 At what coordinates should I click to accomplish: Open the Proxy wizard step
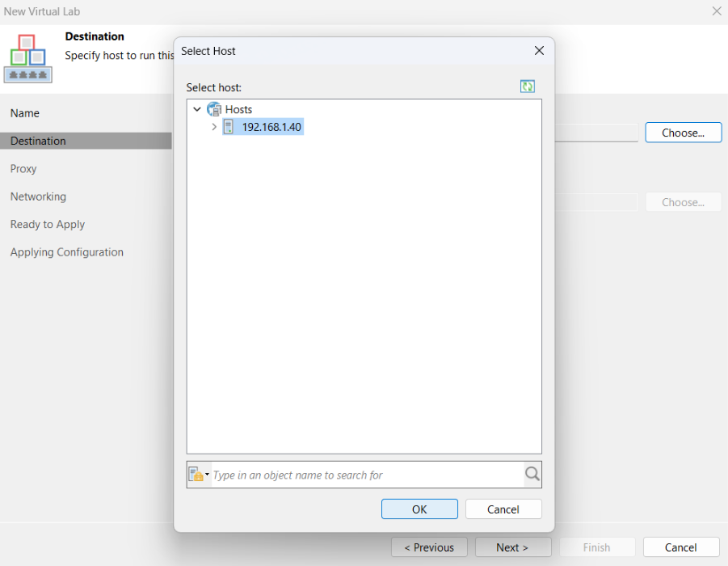click(x=23, y=169)
